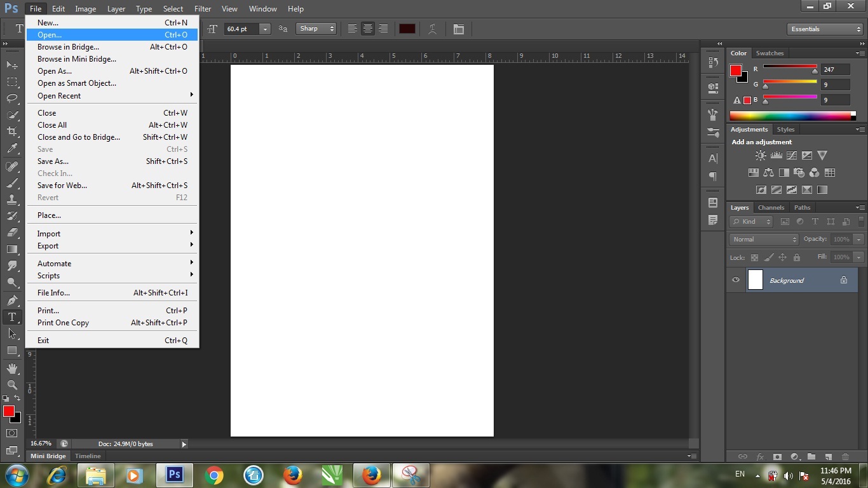Select the Spot Healing Brush tool
Image resolution: width=868 pixels, height=488 pixels.
[x=12, y=166]
